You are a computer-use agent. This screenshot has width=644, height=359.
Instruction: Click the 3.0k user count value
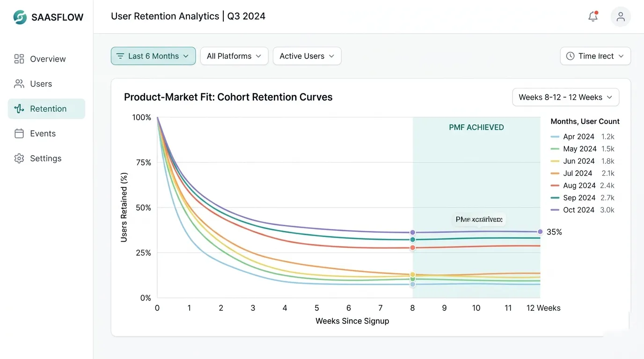607,210
